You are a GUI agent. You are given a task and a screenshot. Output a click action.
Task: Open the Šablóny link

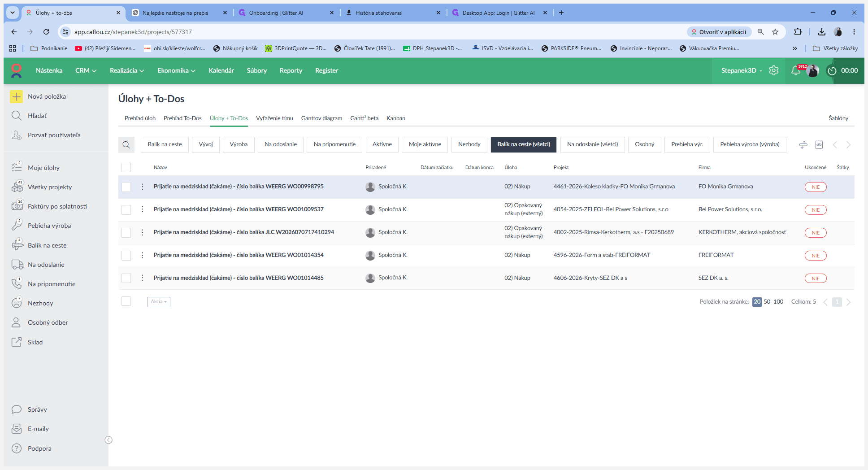coord(838,118)
